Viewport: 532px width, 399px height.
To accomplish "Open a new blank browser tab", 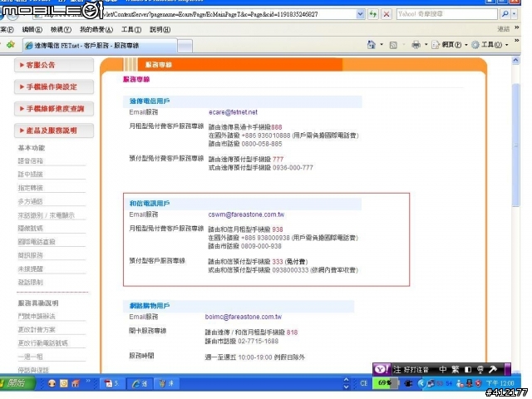I will tap(185, 47).
